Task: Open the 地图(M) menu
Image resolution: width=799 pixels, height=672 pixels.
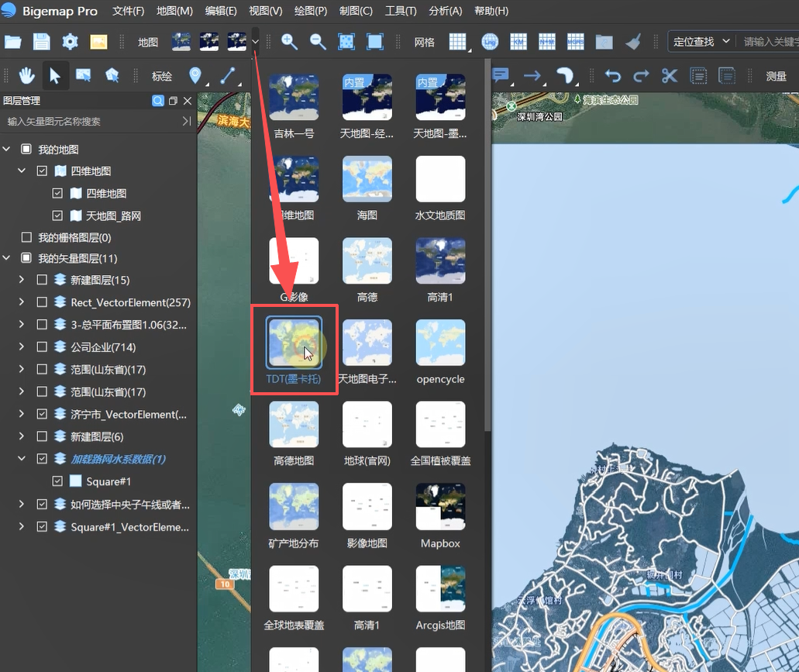Action: 175,11
